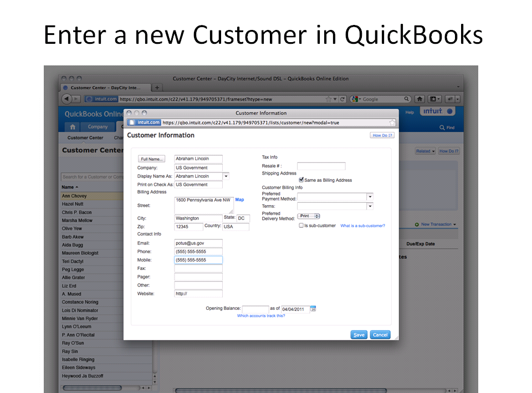
Task: Tick the Is sub-customer checkbox
Action: click(301, 226)
